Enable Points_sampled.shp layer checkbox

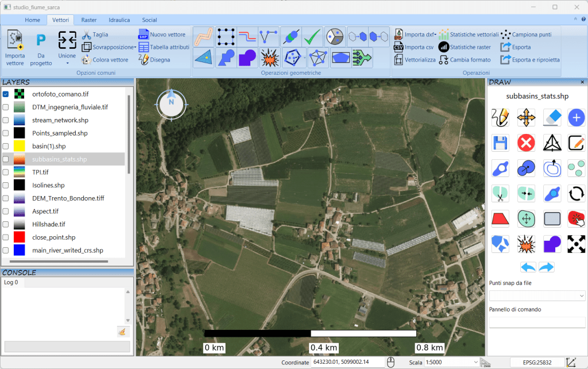click(6, 133)
